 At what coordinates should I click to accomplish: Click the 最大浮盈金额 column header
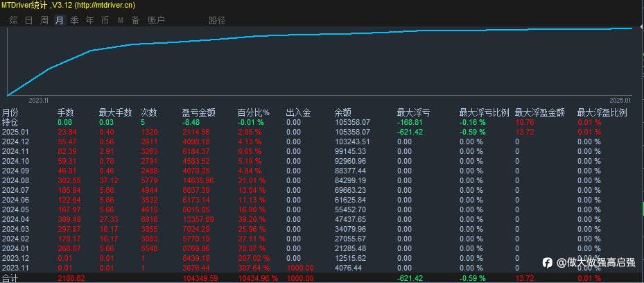pyautogui.click(x=540, y=112)
